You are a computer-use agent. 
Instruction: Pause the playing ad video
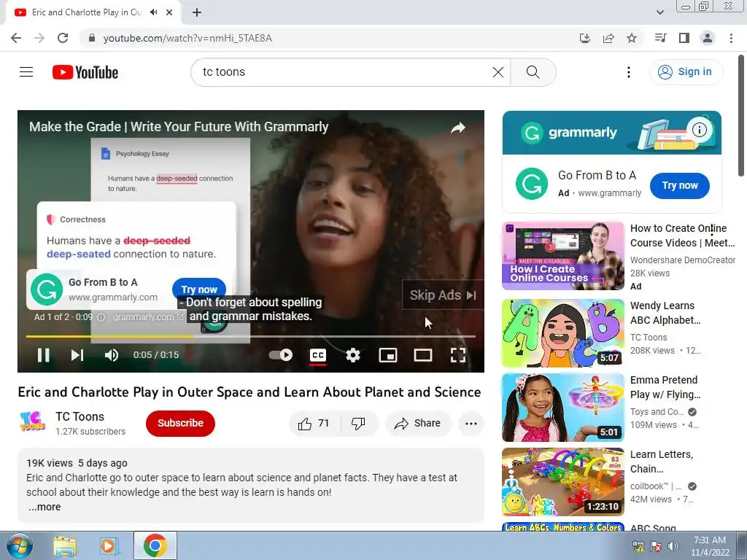43,355
